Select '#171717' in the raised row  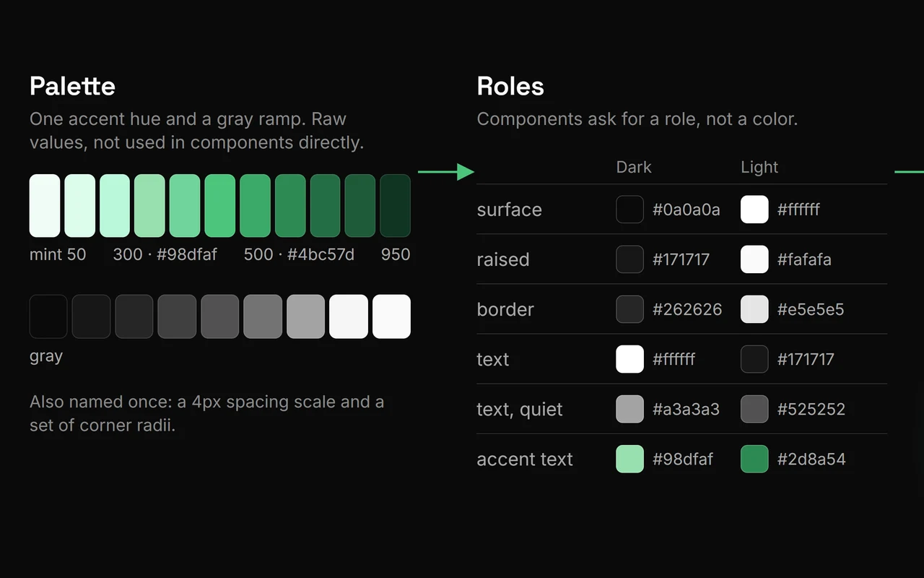pyautogui.click(x=681, y=259)
